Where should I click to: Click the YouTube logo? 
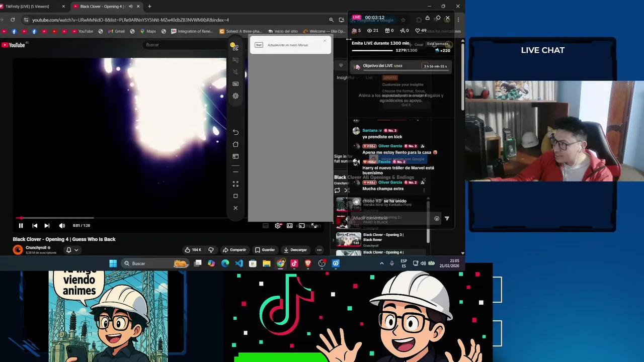[x=13, y=45]
